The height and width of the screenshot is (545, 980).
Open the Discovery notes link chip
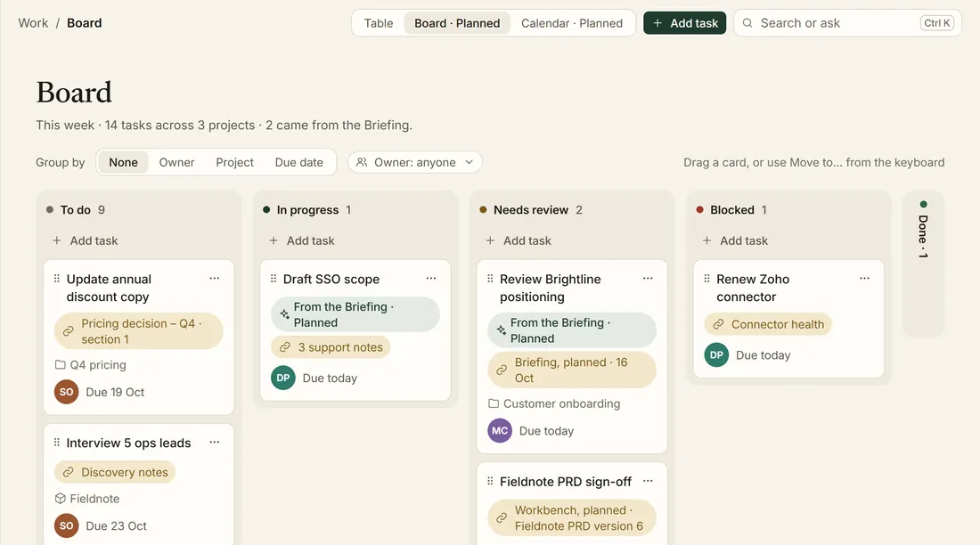[x=115, y=473]
